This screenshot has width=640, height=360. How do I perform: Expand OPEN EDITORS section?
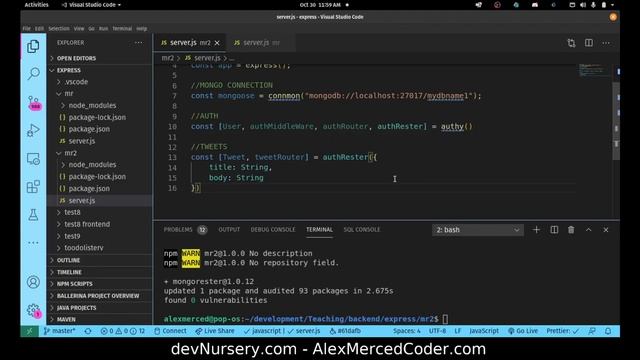(100, 58)
